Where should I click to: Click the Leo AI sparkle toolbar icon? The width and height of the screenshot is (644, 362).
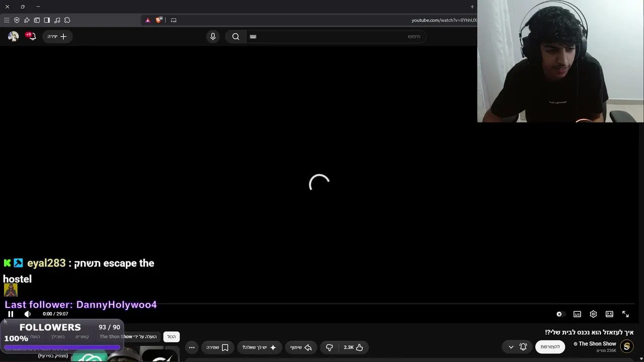pyautogui.click(x=27, y=20)
